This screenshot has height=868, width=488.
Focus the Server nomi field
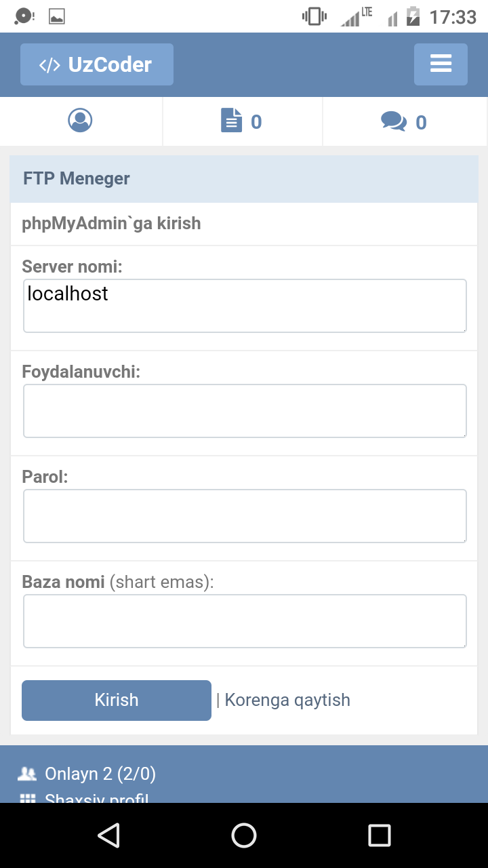pos(245,306)
